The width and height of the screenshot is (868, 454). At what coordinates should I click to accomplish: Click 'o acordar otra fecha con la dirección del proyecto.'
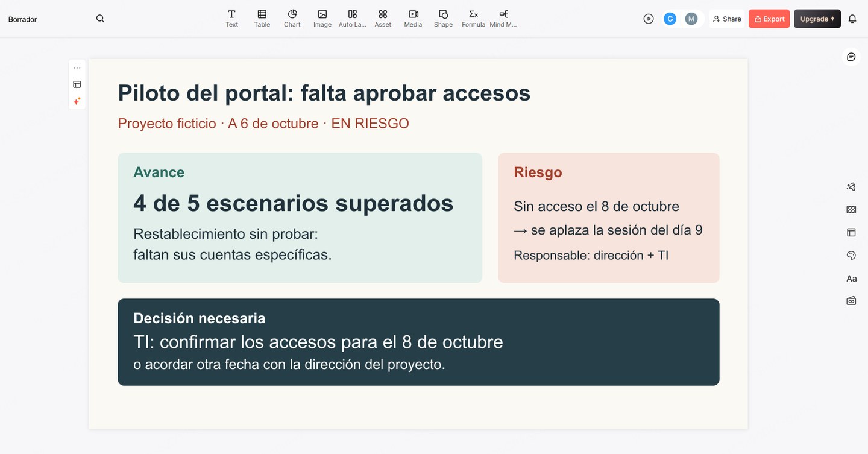tap(289, 365)
